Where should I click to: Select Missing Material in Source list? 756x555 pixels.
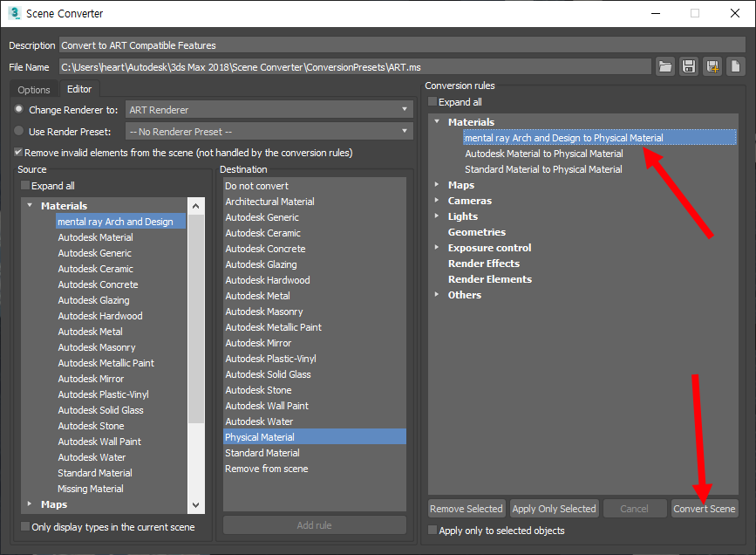[91, 489]
